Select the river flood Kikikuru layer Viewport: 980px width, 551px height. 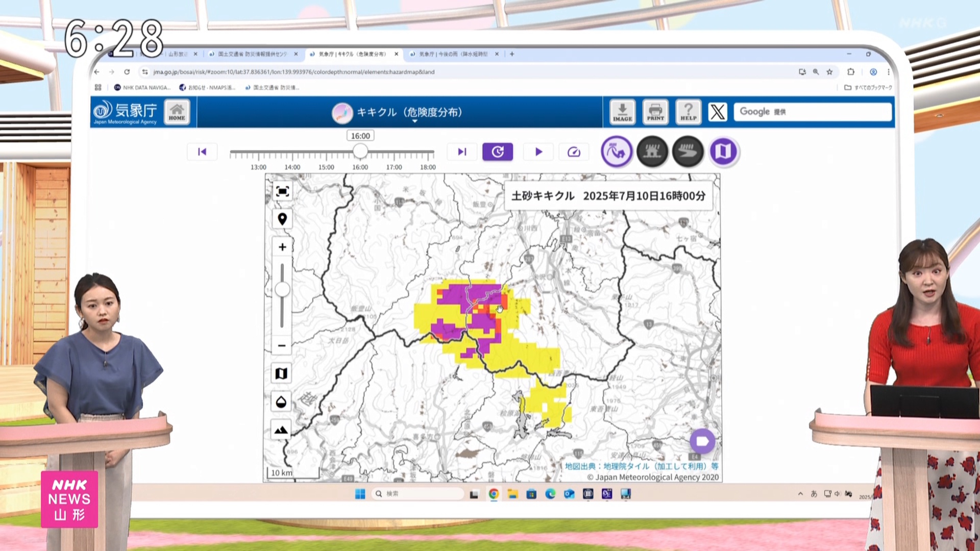[x=688, y=152]
